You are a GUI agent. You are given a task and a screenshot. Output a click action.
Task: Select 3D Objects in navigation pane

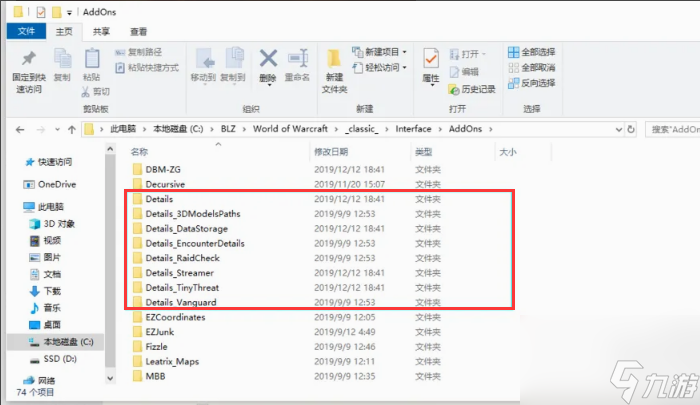point(52,224)
